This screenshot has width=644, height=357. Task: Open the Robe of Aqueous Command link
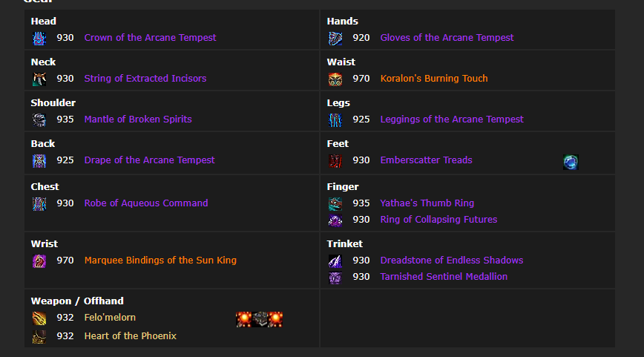145,203
